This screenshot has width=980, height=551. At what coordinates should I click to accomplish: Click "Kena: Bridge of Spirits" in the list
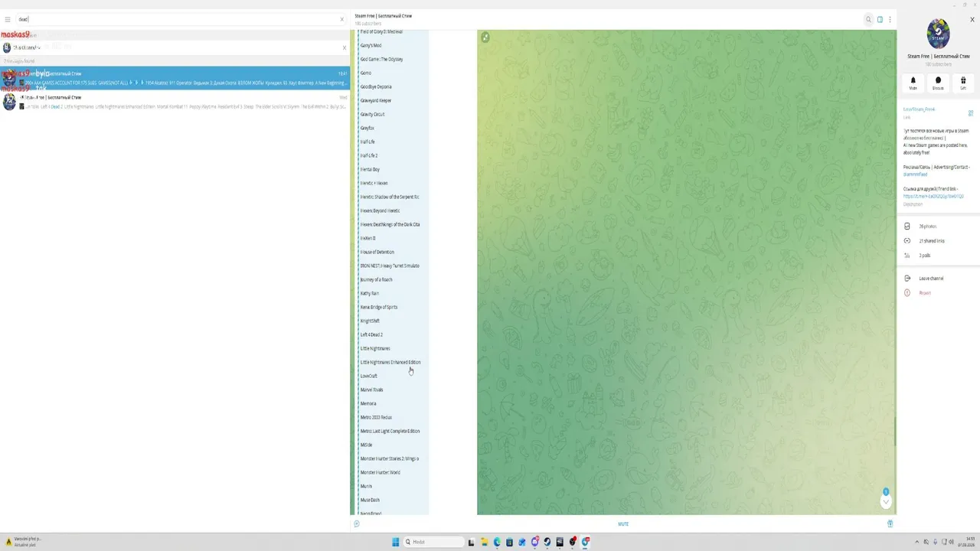click(x=379, y=307)
